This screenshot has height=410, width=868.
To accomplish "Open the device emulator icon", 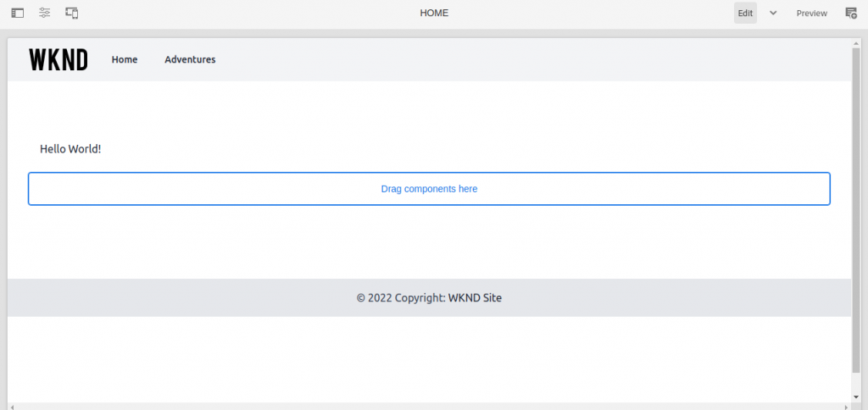I will point(71,13).
